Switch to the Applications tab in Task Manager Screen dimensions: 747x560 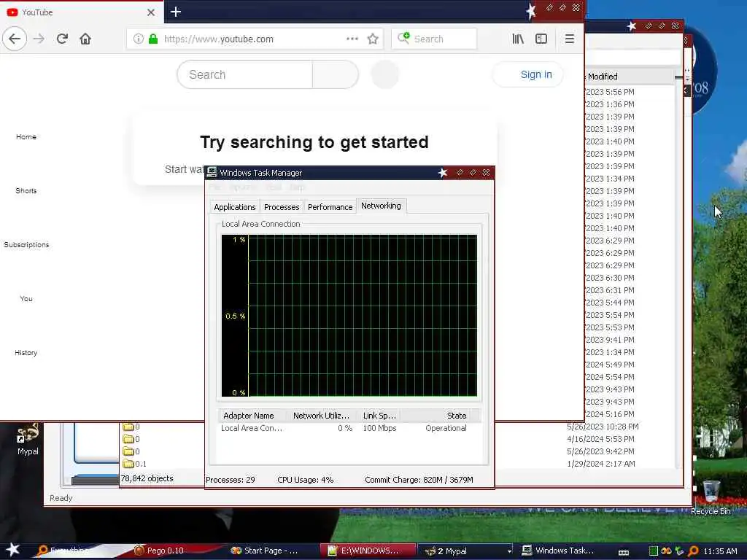tap(234, 206)
